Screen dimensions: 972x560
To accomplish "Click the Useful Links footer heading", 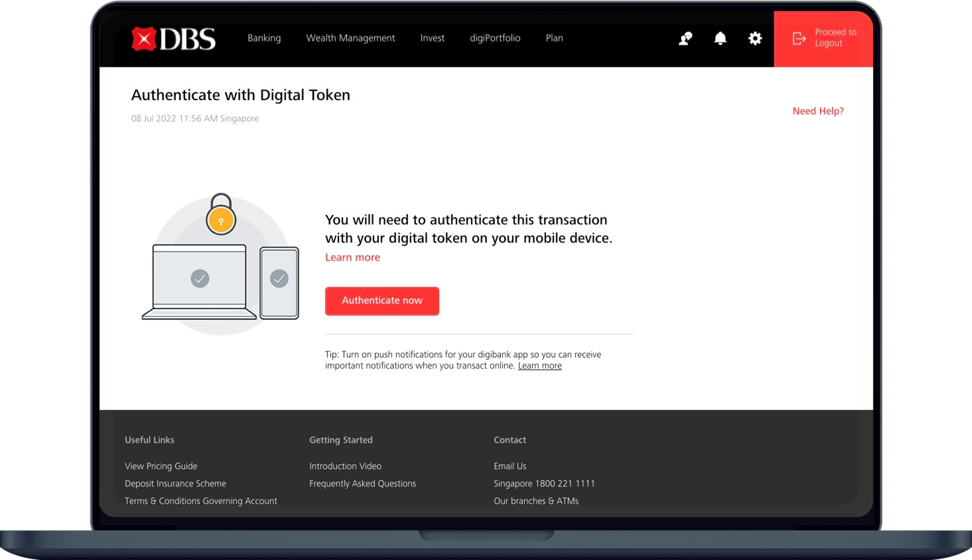I will (149, 440).
